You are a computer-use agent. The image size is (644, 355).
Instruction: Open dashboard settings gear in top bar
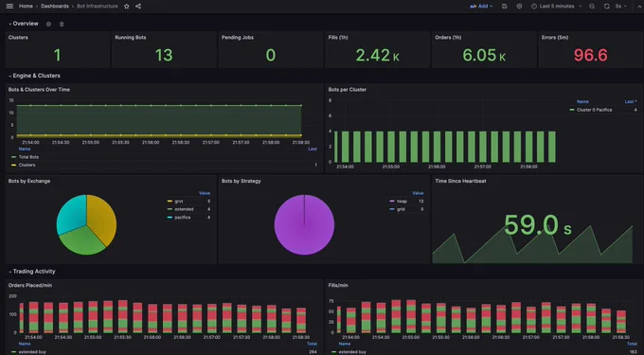[x=519, y=7]
